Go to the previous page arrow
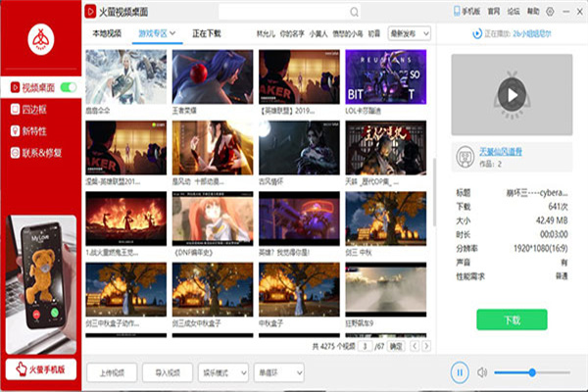The height and width of the screenshot is (392, 588). (x=415, y=346)
